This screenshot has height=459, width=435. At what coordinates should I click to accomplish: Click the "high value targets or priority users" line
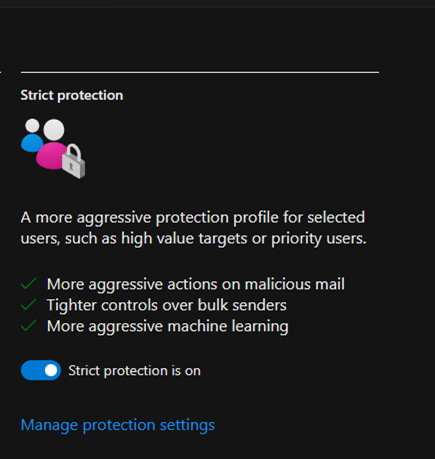pos(193,239)
